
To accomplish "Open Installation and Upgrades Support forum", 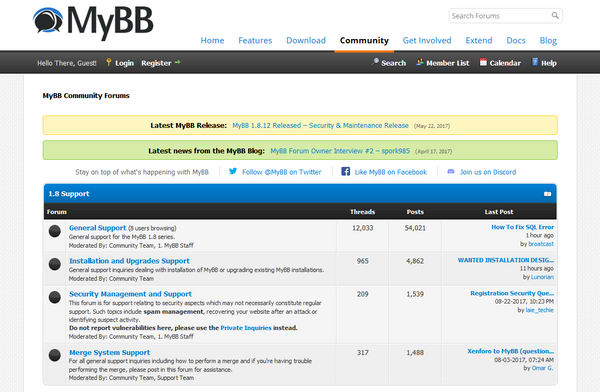I will (129, 261).
